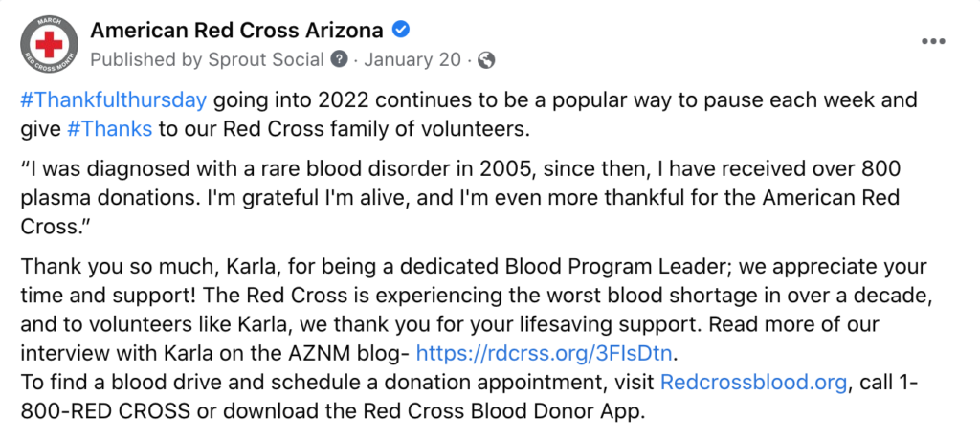Viewport: 980px width, 440px height.
Task: Click the Sprout Social publisher name
Action: tap(264, 60)
